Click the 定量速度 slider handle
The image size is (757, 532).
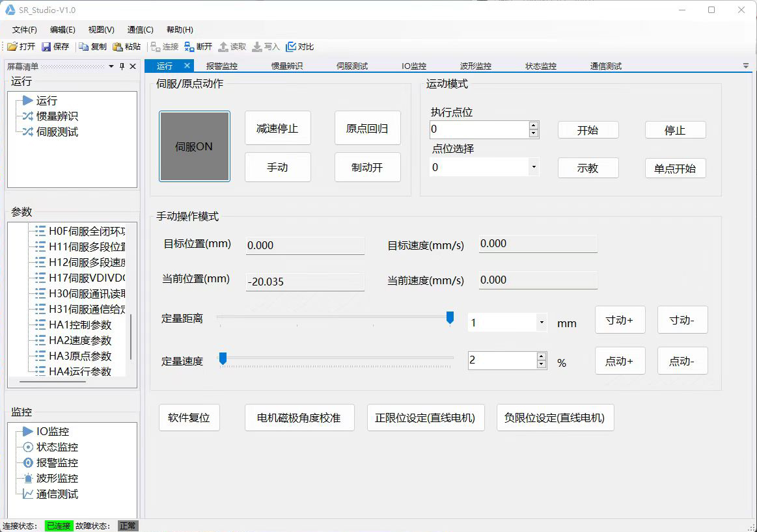(x=223, y=358)
